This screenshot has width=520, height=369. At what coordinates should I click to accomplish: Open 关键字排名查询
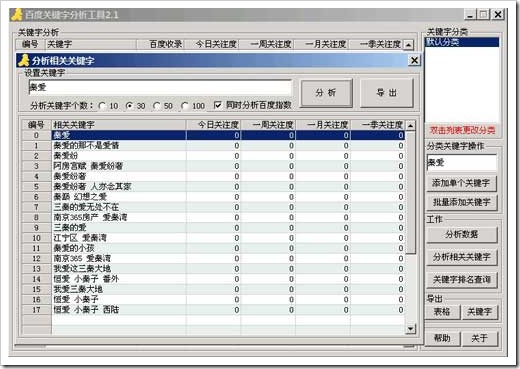point(462,279)
